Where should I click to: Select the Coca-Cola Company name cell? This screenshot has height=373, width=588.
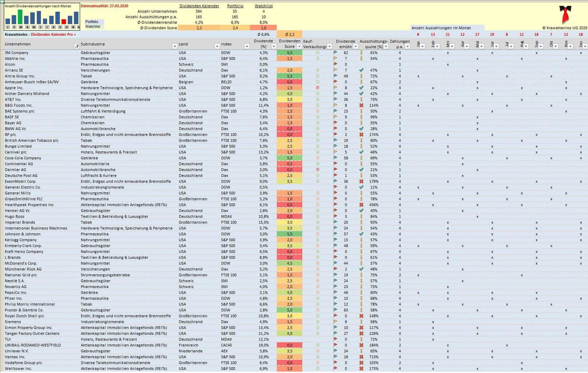pos(23,158)
